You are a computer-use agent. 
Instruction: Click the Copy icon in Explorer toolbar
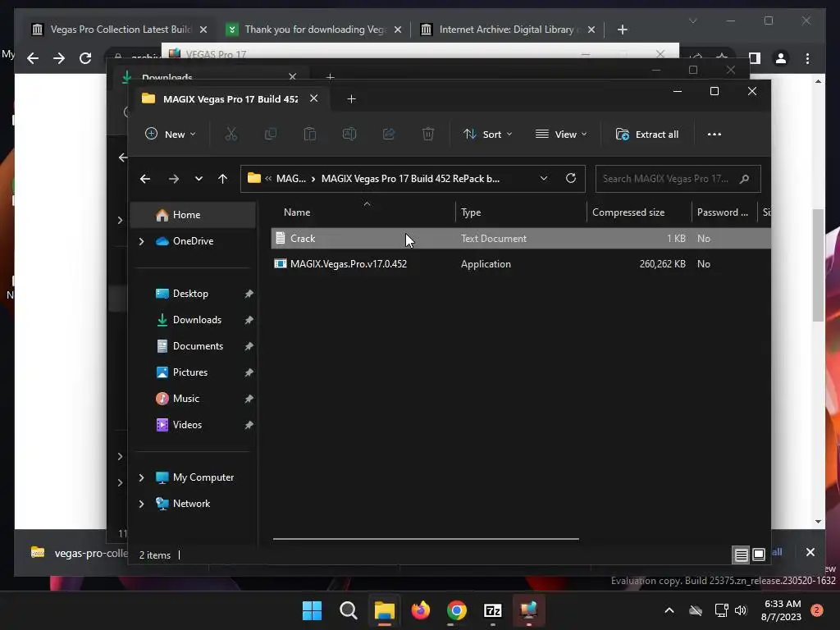click(271, 134)
